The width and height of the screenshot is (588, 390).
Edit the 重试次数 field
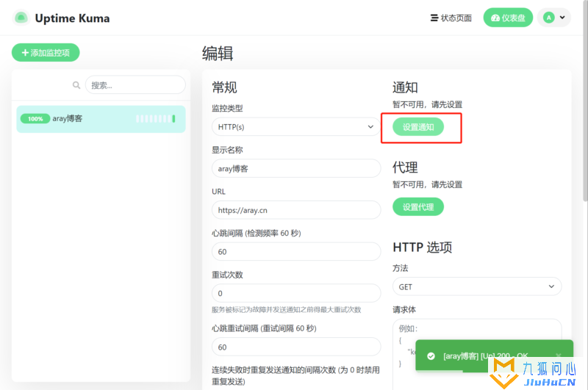tap(296, 293)
